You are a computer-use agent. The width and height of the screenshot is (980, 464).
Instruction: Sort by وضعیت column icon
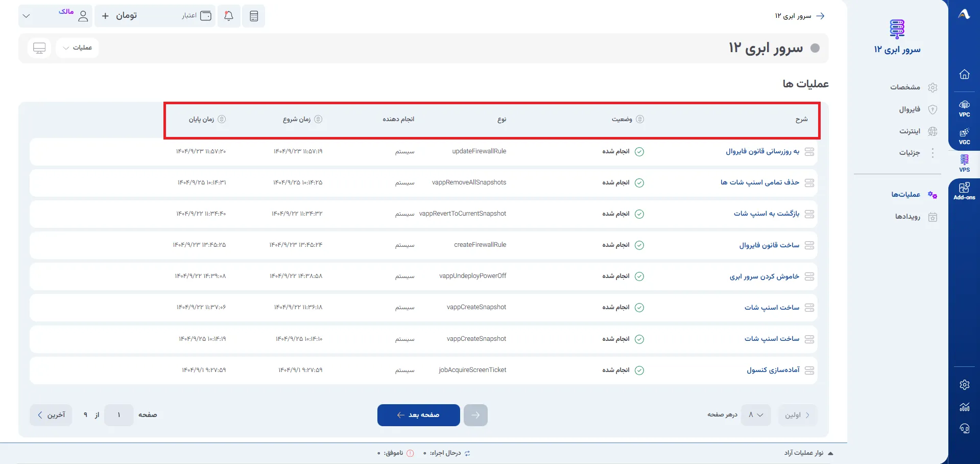[x=640, y=119]
